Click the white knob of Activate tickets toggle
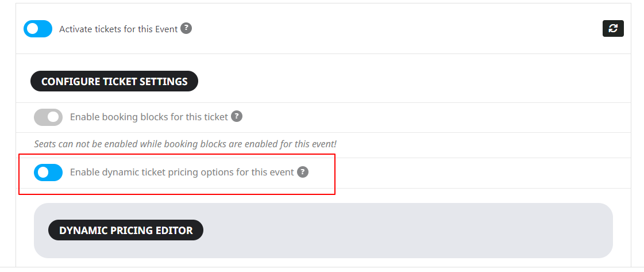 32,29
